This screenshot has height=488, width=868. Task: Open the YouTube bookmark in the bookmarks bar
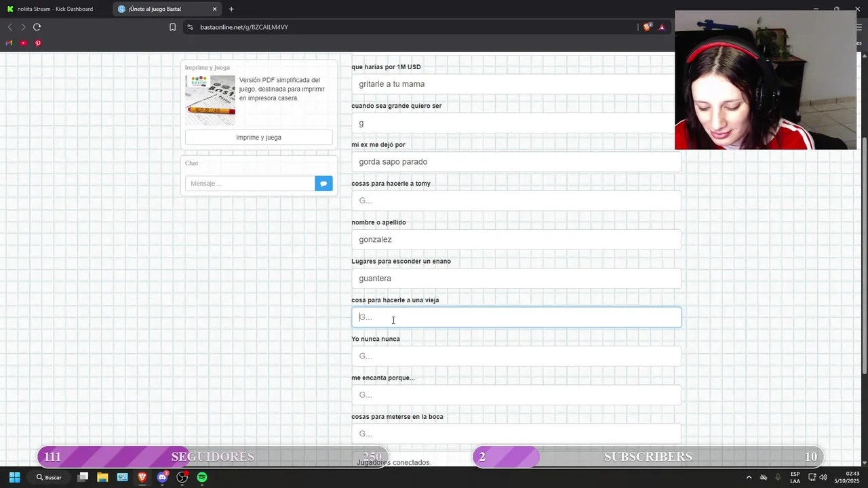[23, 43]
